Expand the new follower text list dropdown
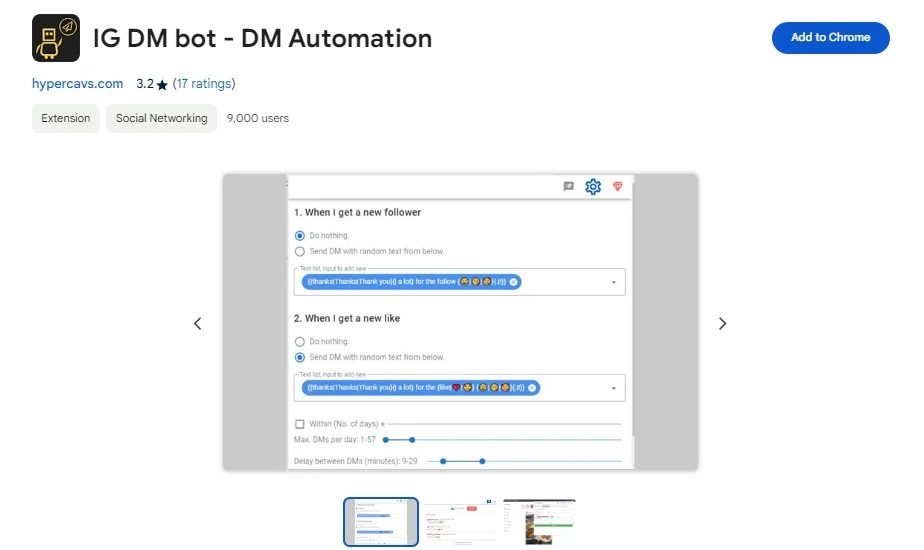 [613, 282]
